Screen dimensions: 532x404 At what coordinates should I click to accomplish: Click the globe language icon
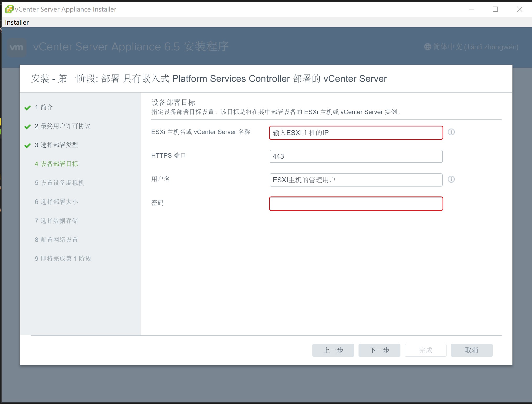tap(427, 47)
